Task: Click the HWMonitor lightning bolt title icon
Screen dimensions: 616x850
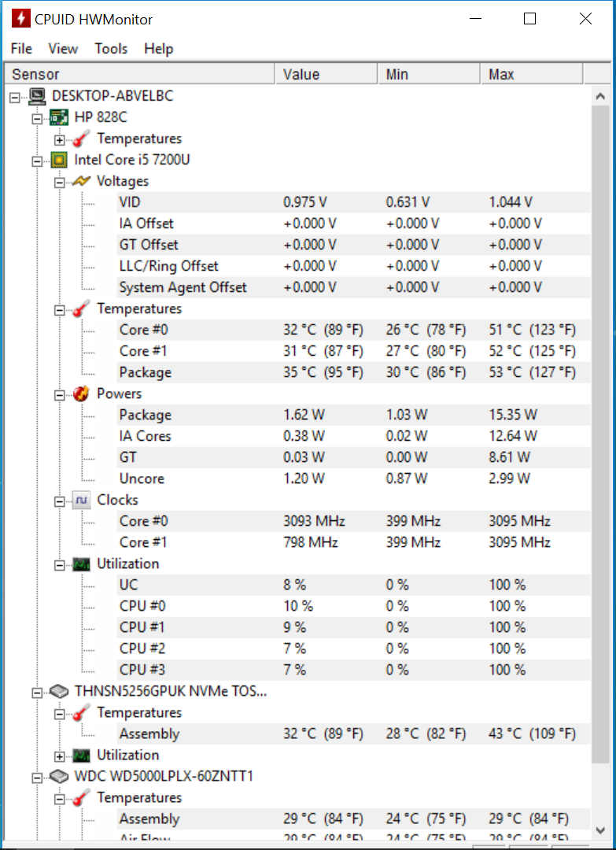Action: point(20,19)
